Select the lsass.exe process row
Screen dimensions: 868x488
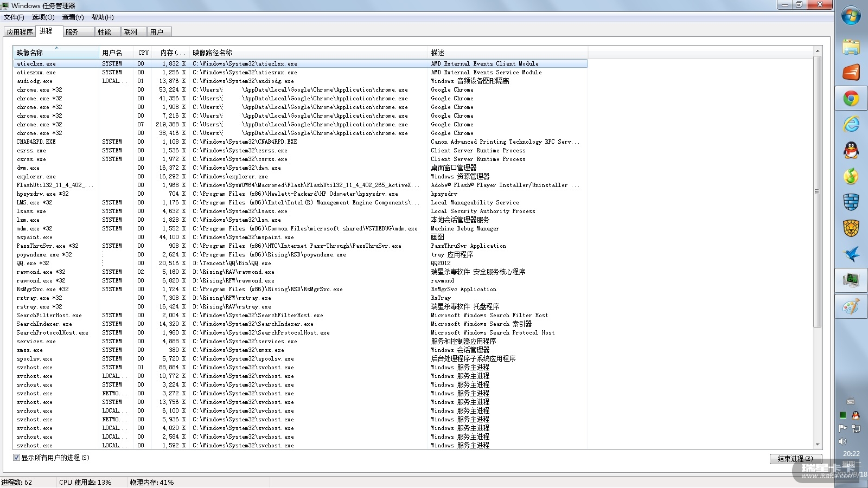point(301,211)
